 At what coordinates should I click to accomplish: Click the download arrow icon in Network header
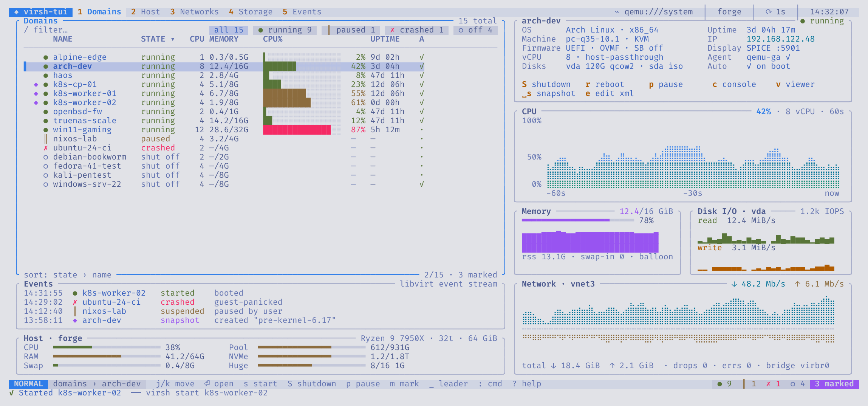click(734, 284)
